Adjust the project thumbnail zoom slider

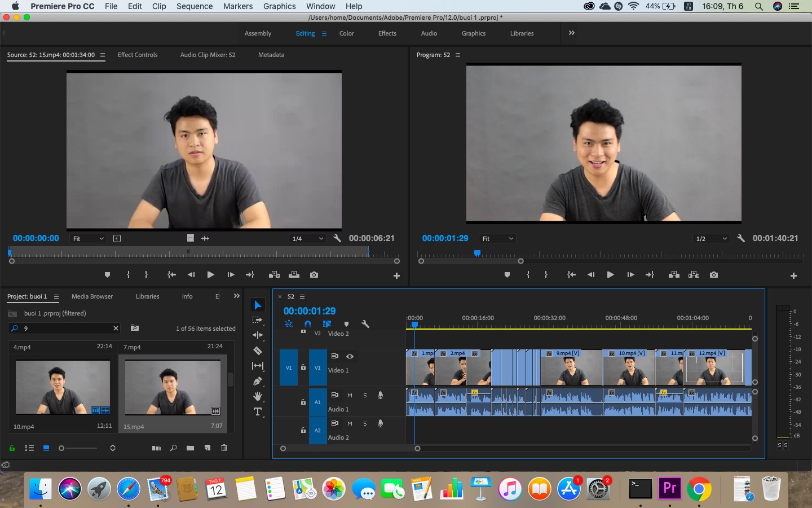(x=78, y=448)
